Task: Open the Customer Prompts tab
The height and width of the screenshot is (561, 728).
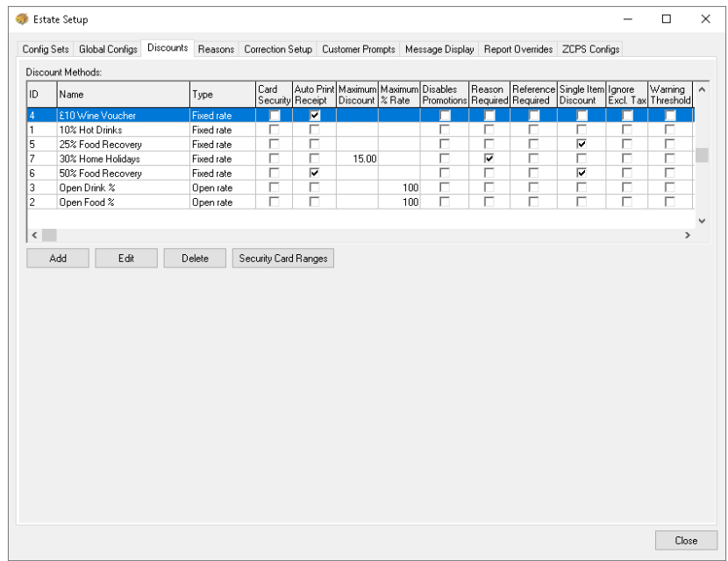Action: point(358,50)
